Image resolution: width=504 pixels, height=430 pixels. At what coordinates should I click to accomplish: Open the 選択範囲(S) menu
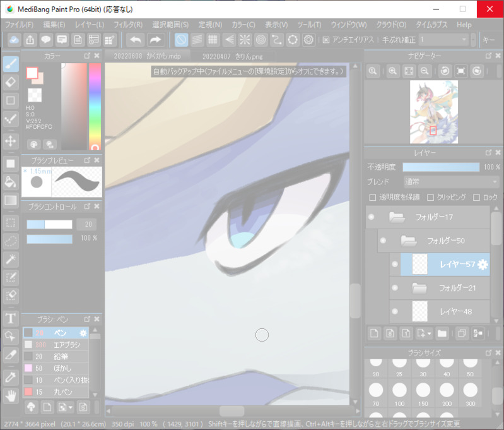(170, 25)
